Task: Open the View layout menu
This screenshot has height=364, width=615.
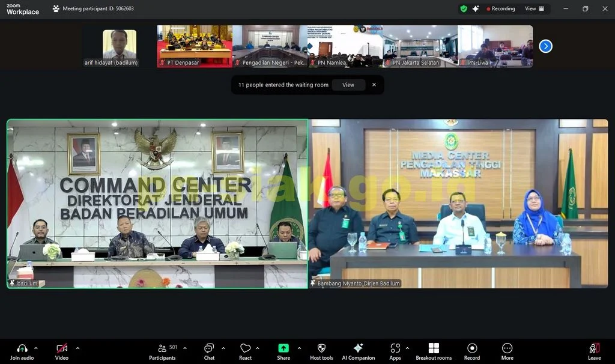Action: 534,8
